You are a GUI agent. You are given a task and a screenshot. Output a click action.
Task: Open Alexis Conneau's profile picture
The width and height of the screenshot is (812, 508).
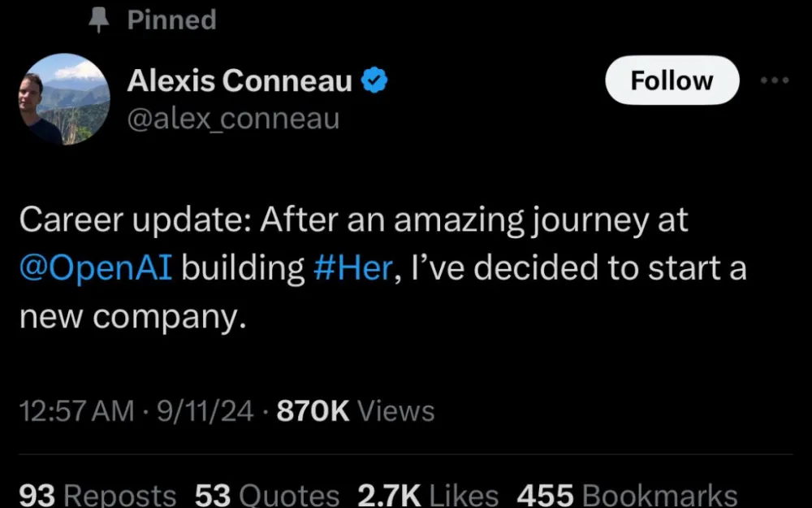(64, 99)
